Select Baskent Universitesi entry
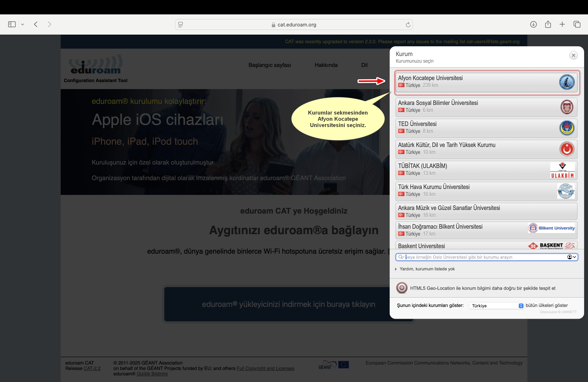588x382 pixels. click(486, 245)
